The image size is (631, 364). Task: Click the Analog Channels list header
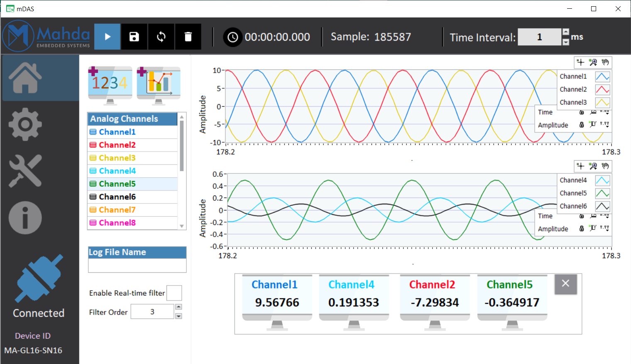tap(132, 119)
